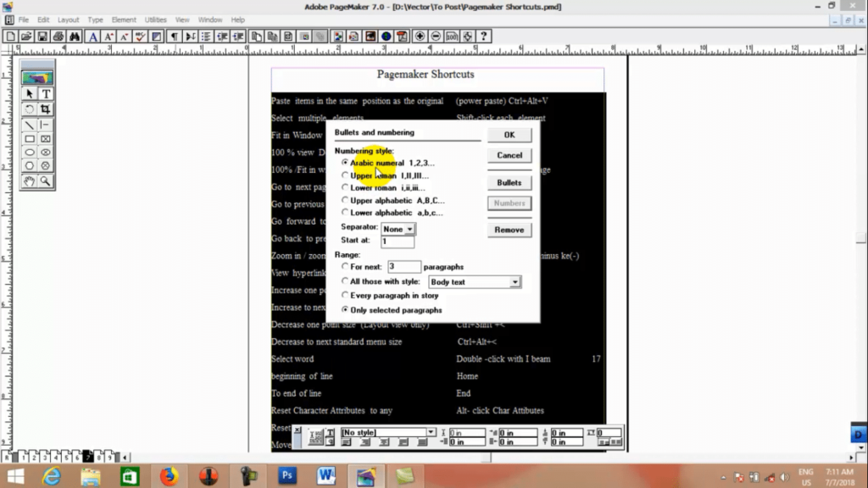
Task: Click the Start at input field
Action: click(x=398, y=241)
